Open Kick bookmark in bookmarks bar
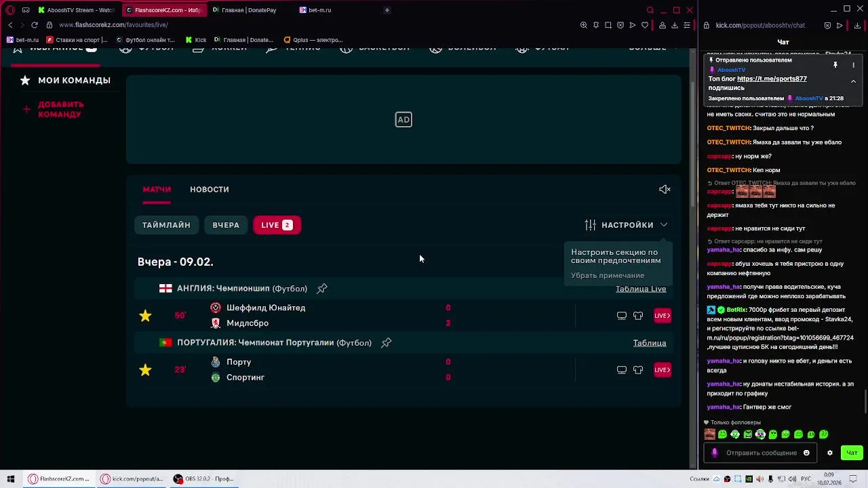868x488 pixels. coord(195,40)
